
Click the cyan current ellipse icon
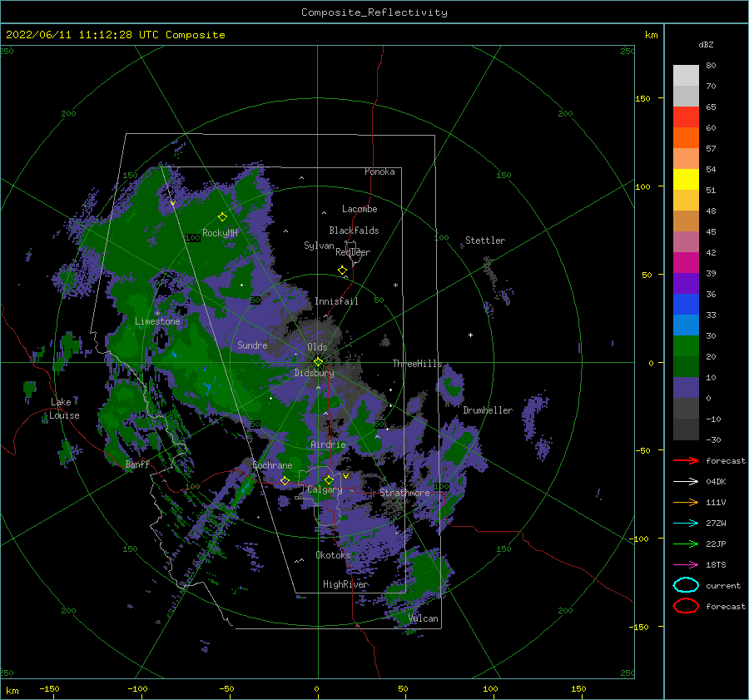pos(686,585)
